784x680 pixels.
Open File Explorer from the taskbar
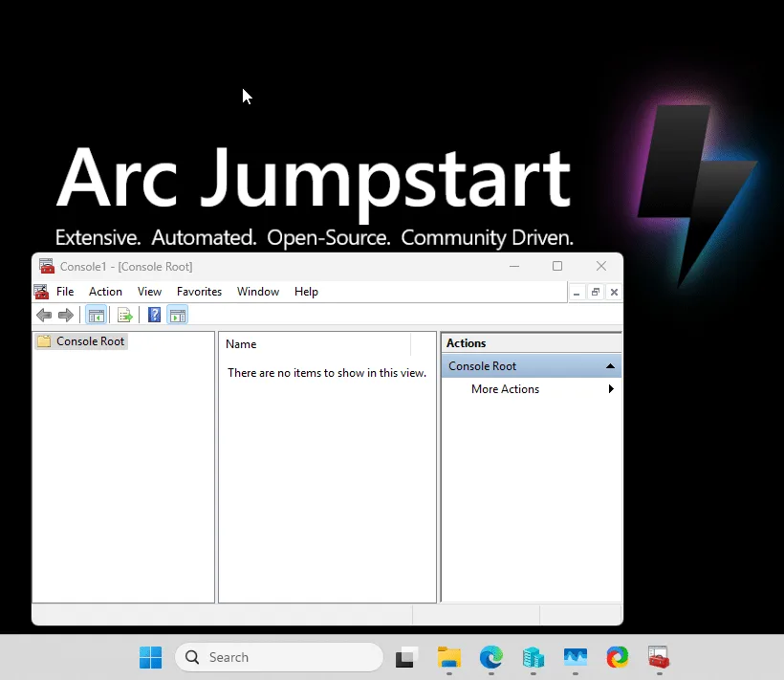(448, 658)
